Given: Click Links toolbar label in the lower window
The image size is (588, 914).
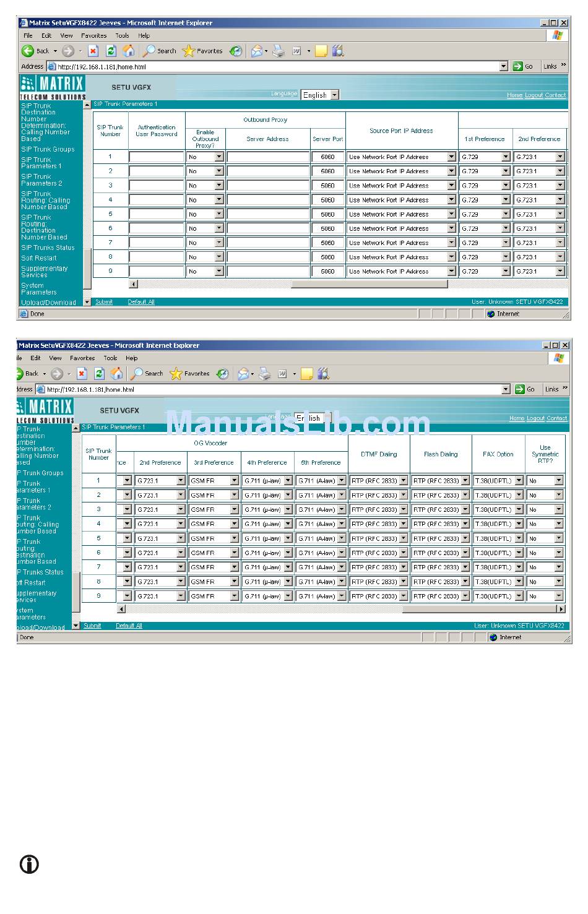Looking at the screenshot, I should pyautogui.click(x=550, y=389).
